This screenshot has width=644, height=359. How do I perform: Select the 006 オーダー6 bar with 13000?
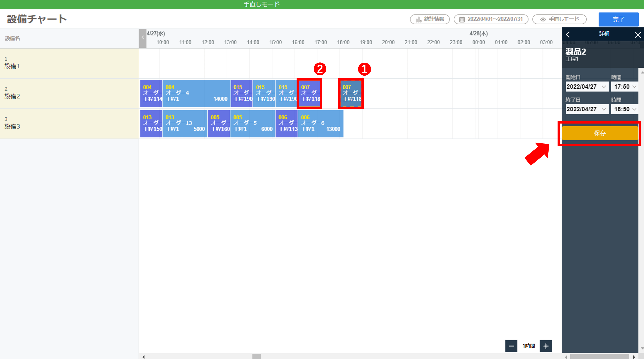point(321,124)
